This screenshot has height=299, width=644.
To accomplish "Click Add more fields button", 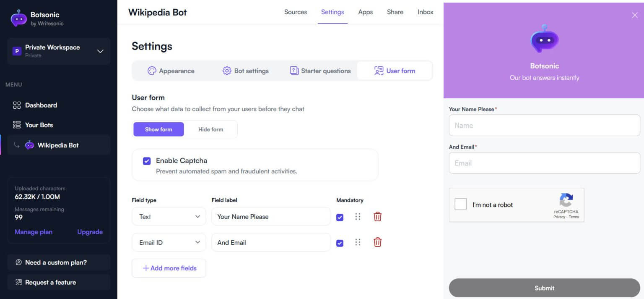I will 169,268.
